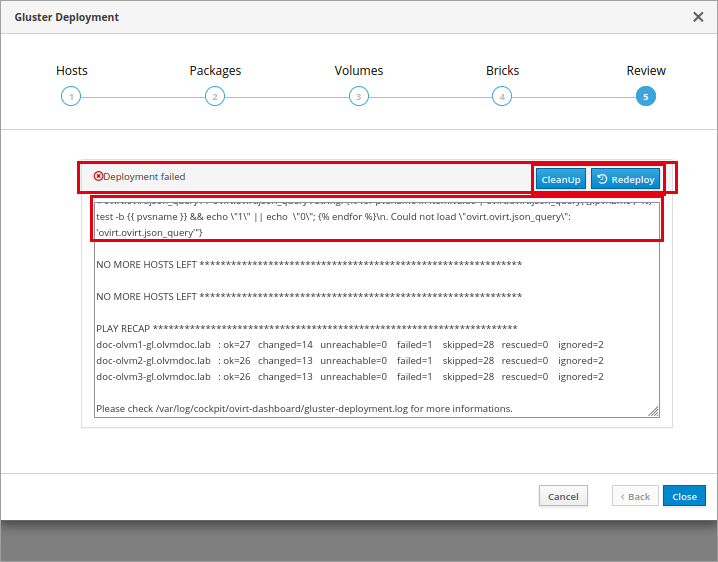Go to step 1 Hosts circle
Screen dimensions: 718x562
point(71,97)
